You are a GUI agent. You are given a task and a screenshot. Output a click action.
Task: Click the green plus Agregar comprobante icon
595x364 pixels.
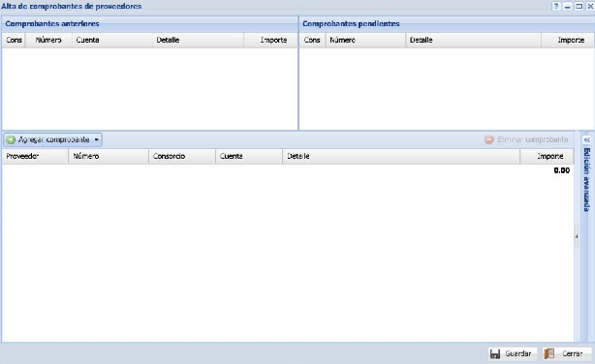11,140
